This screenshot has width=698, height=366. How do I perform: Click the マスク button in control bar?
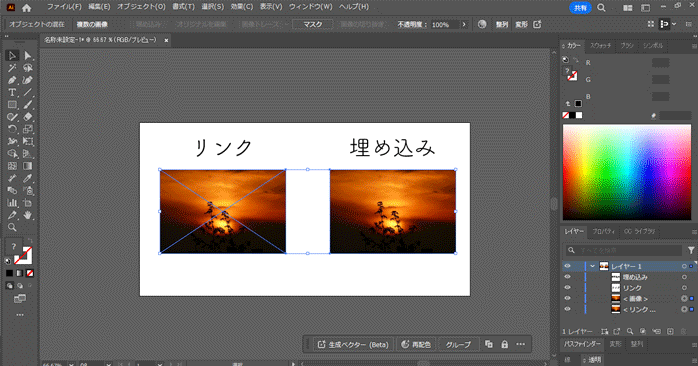[312, 24]
